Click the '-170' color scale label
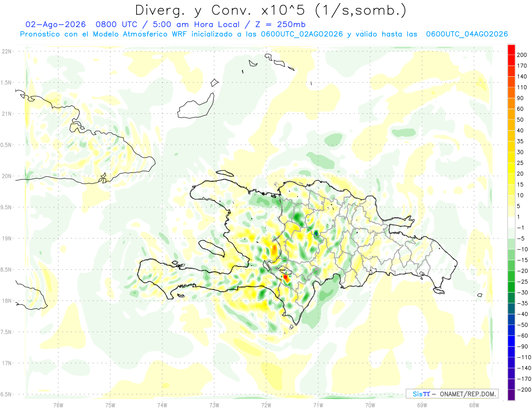Viewport: 532px width, 411px height. [525, 379]
